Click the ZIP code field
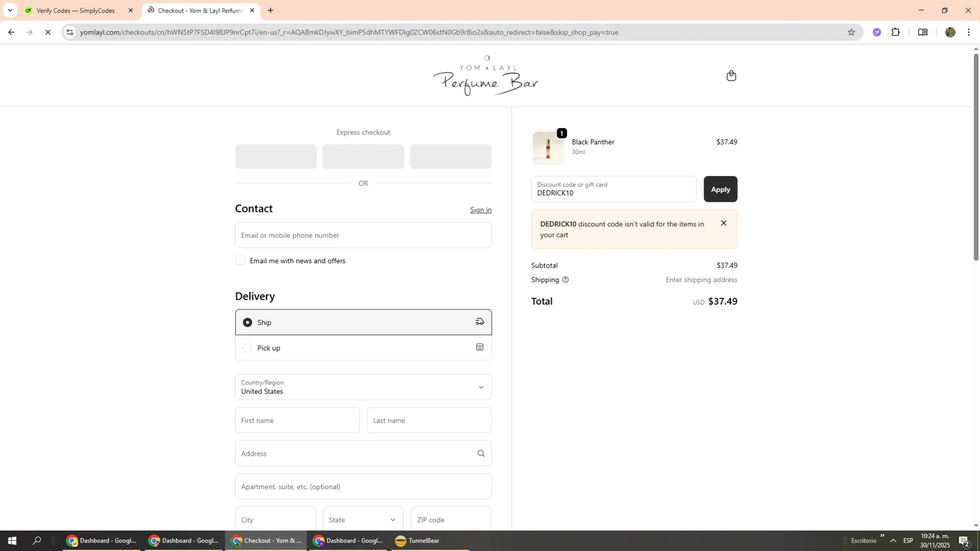The height and width of the screenshot is (551, 980). tap(451, 520)
